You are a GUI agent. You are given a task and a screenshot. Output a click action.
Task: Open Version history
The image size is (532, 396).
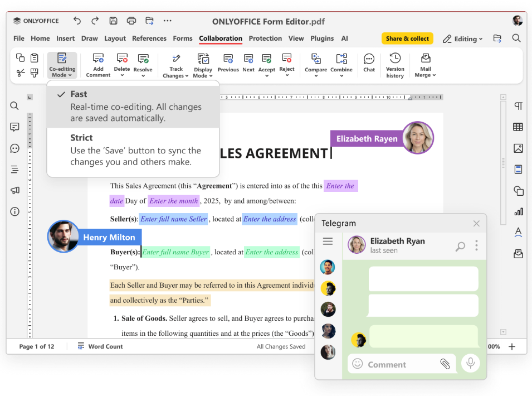coord(395,65)
